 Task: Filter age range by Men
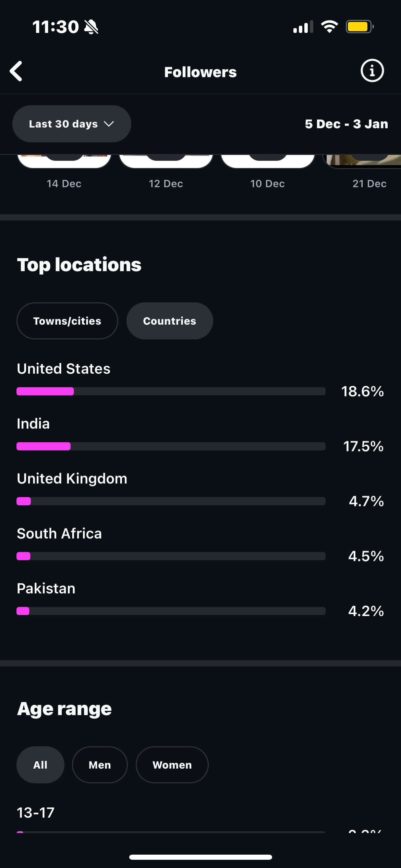click(100, 765)
